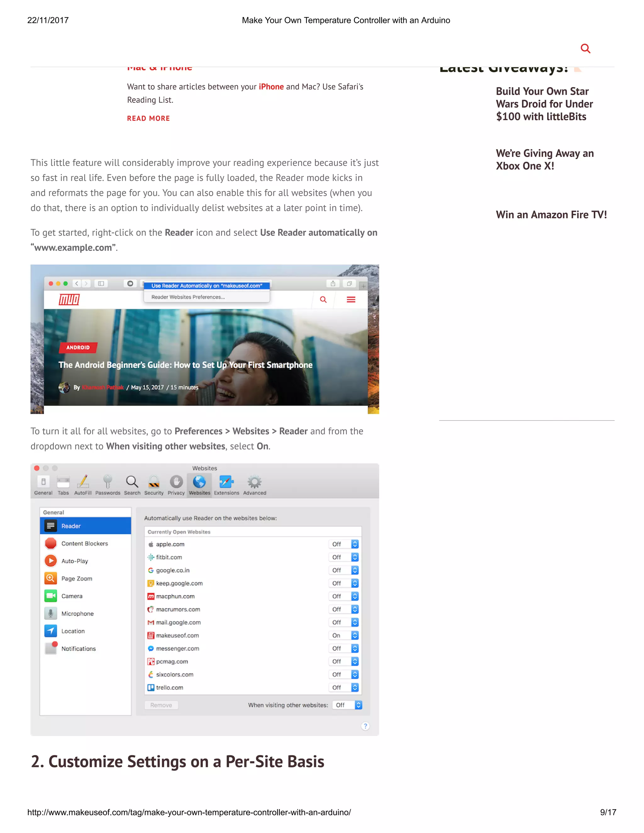Open 'Win an Amazon Fire TV!' link
Viewport: 644px width, 833px height.
click(551, 215)
